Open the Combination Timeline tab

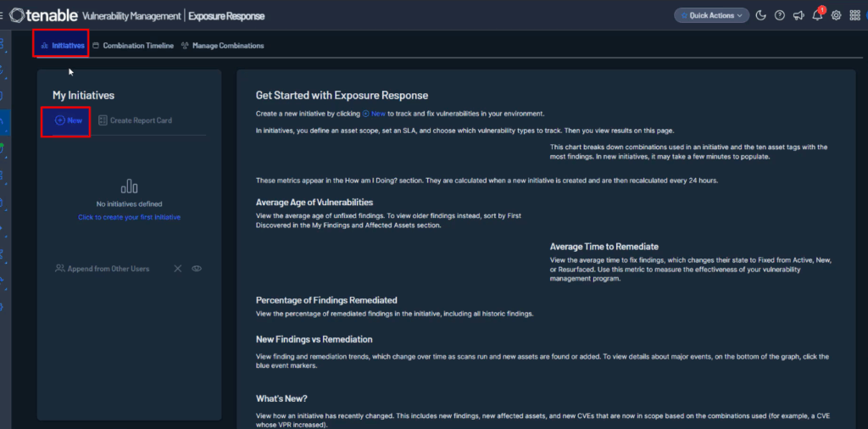pyautogui.click(x=132, y=46)
